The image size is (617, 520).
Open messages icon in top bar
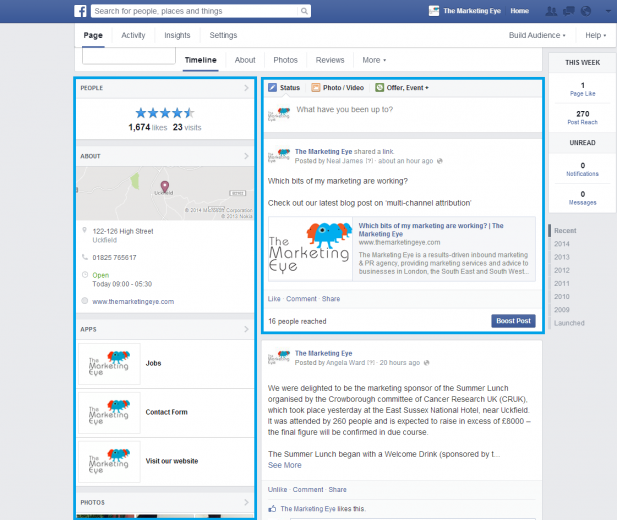pyautogui.click(x=569, y=11)
